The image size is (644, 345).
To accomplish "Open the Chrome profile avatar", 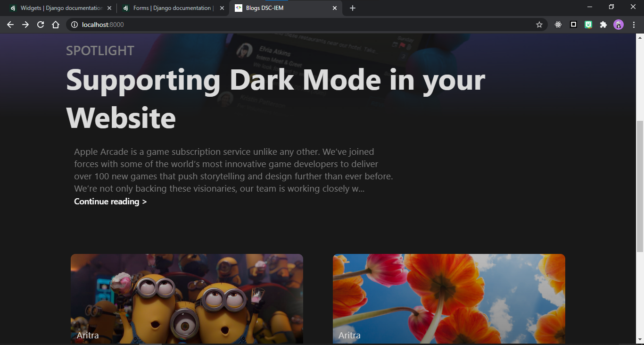I will pos(619,25).
